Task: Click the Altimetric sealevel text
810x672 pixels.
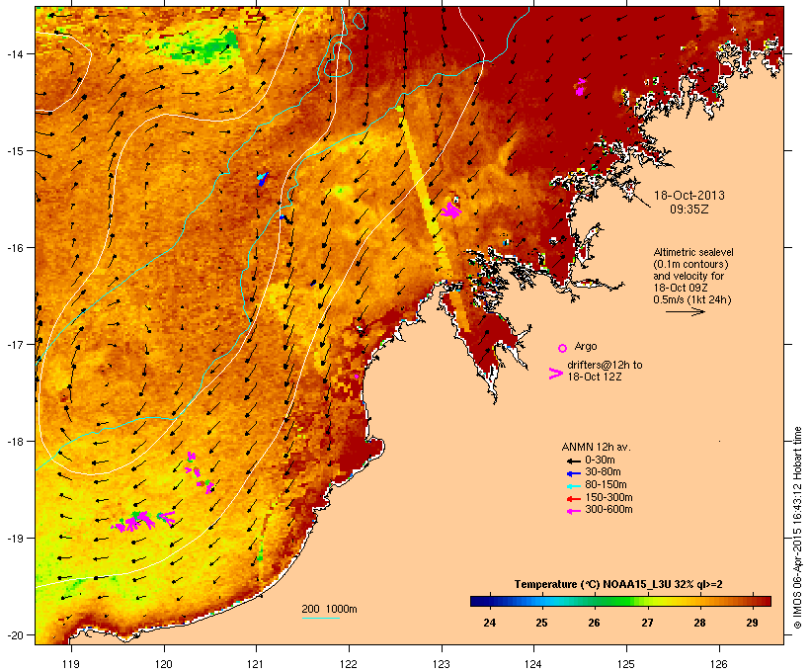Action: 693,252
